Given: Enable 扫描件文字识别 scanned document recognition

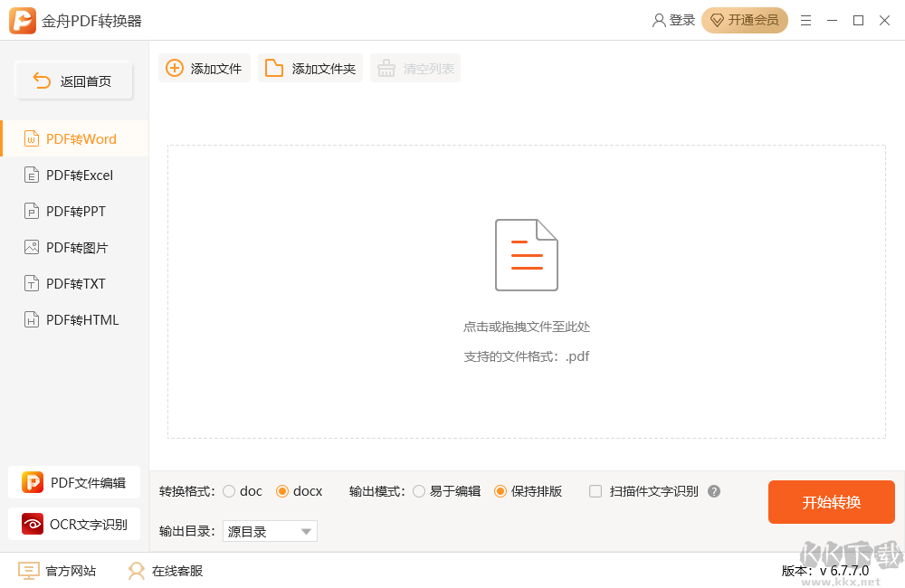Looking at the screenshot, I should tap(595, 491).
